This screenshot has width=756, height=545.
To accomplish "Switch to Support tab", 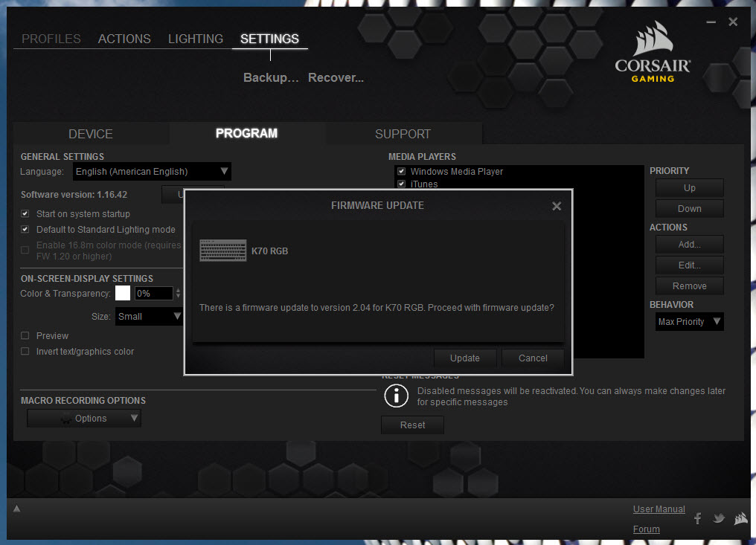I will coord(403,134).
